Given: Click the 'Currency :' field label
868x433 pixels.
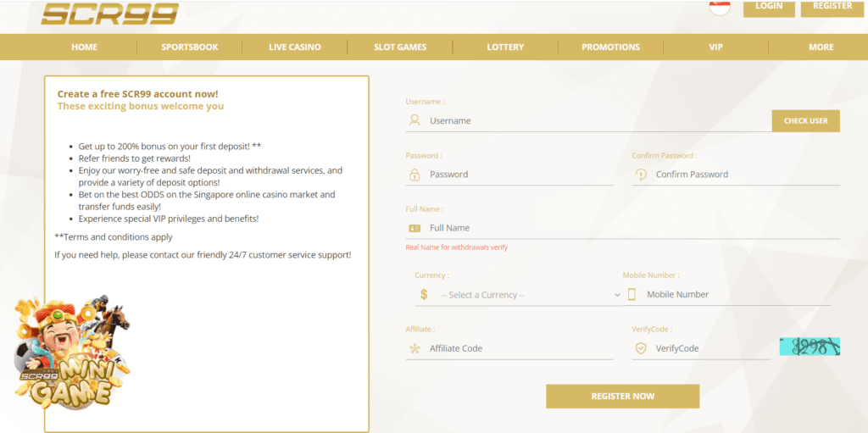Looking at the screenshot, I should tap(431, 275).
